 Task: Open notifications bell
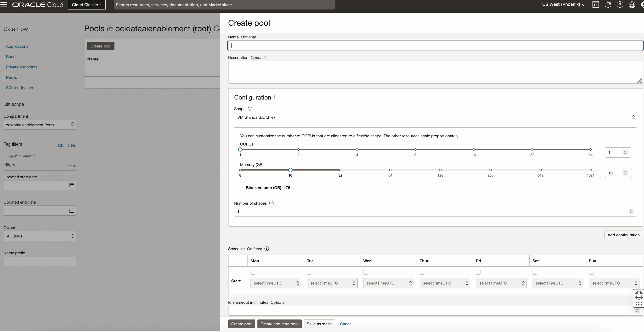608,5
